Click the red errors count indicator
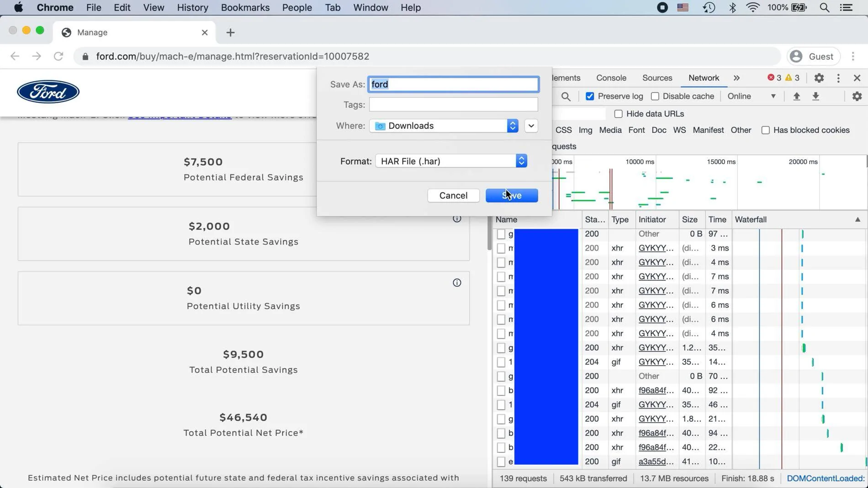868x488 pixels. pos(774,78)
